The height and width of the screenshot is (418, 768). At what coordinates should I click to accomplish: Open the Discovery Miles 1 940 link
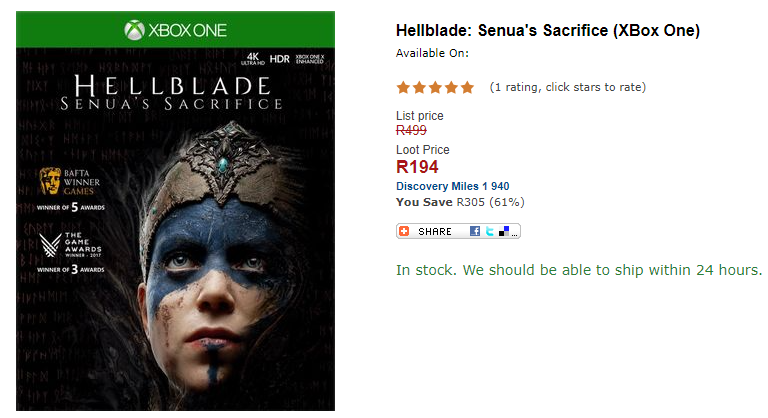tap(453, 186)
